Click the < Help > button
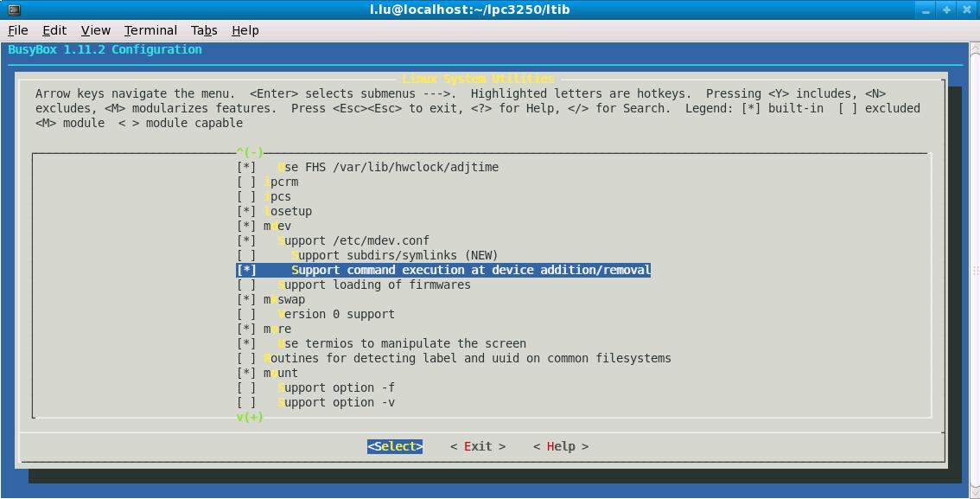 (561, 446)
